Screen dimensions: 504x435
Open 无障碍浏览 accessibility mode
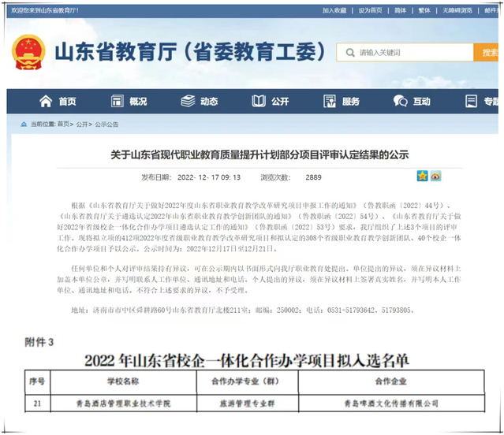pos(457,10)
